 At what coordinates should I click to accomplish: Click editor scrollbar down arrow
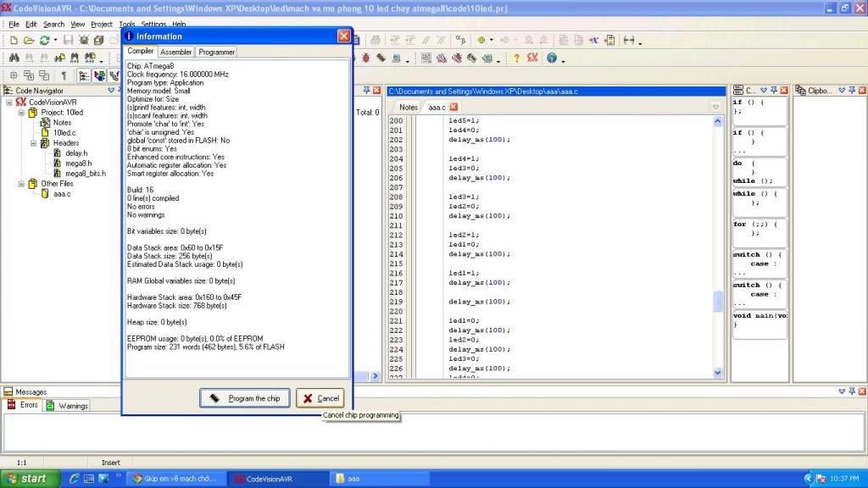coord(717,373)
